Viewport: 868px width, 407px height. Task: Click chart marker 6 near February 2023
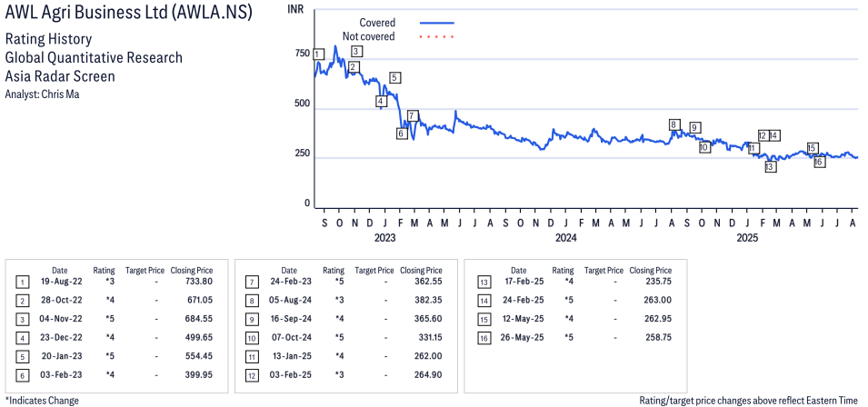(x=402, y=134)
